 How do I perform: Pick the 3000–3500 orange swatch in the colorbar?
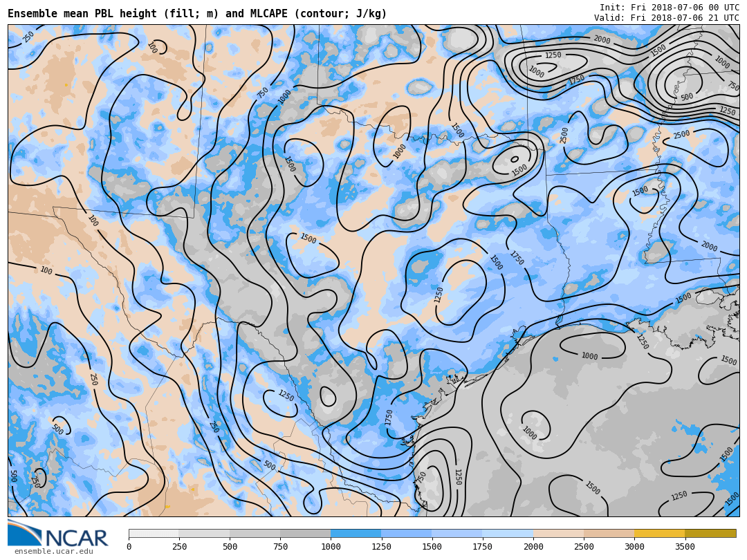tap(659, 534)
